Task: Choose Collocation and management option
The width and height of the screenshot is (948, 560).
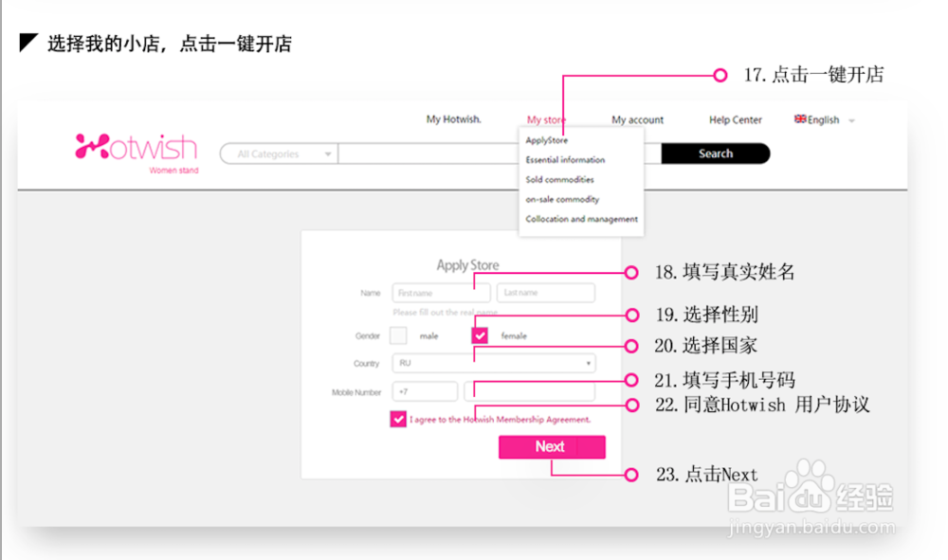Action: point(580,219)
